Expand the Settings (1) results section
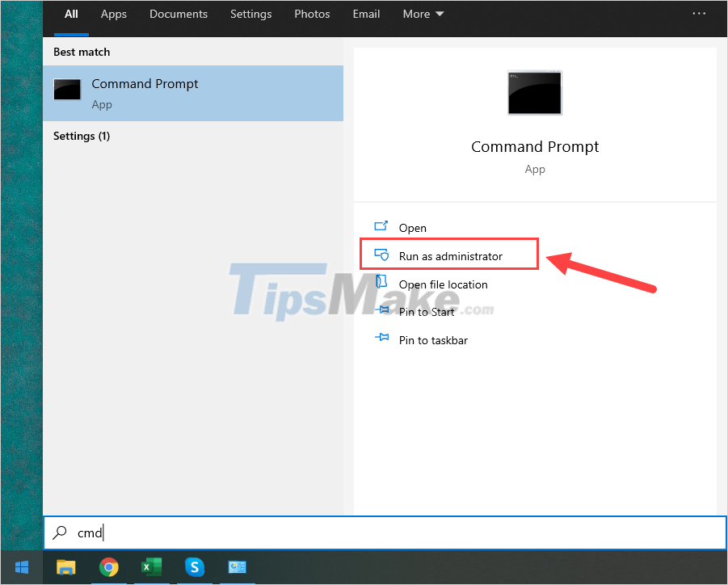 (x=81, y=136)
